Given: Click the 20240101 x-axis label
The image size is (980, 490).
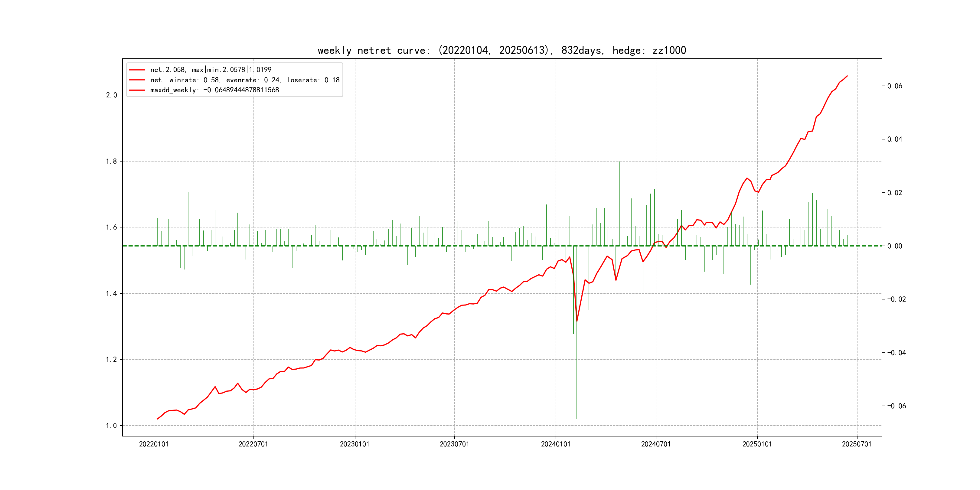Looking at the screenshot, I should point(556,444).
